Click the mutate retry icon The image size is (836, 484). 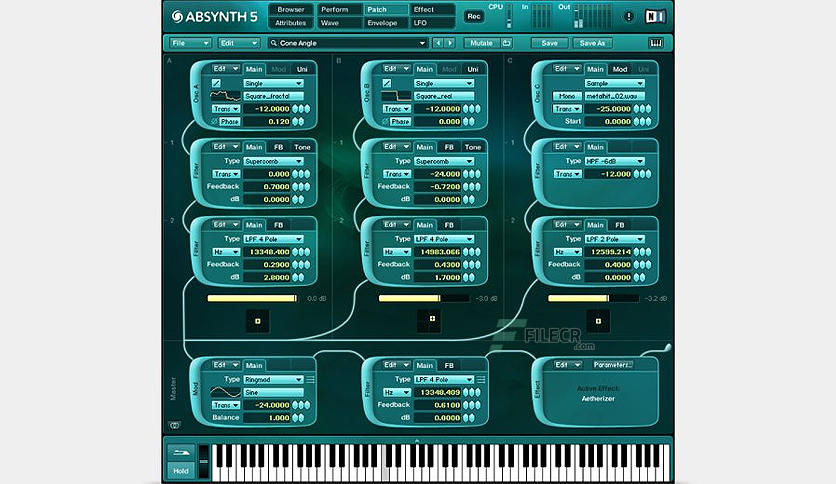[x=506, y=43]
